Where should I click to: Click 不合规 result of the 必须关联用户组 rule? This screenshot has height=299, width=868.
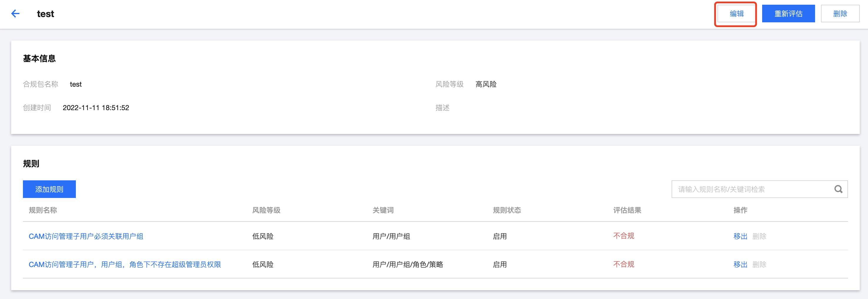tap(623, 236)
